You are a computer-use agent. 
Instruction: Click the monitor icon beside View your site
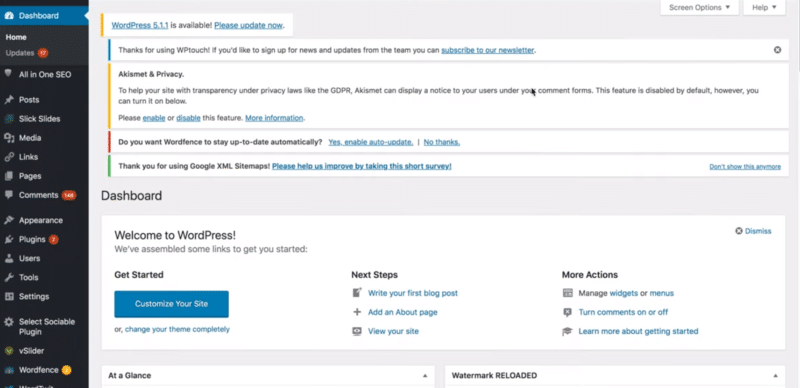tap(357, 331)
